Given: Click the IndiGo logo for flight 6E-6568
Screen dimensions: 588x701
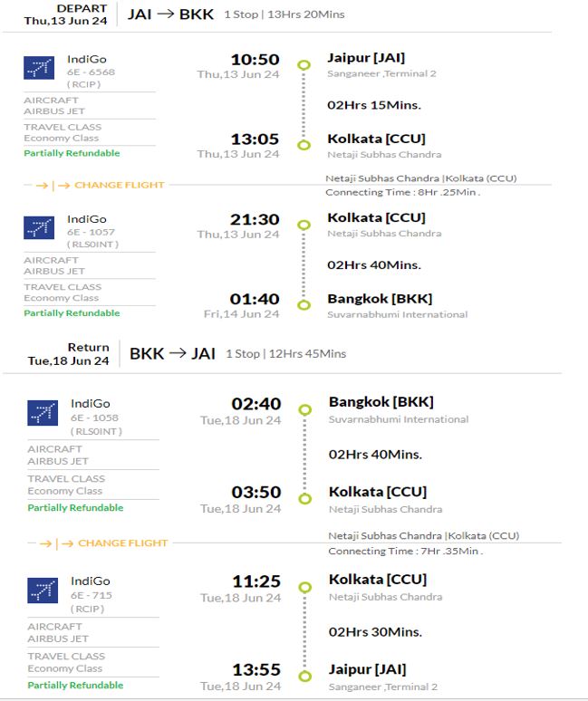Looking at the screenshot, I should pyautogui.click(x=39, y=68).
